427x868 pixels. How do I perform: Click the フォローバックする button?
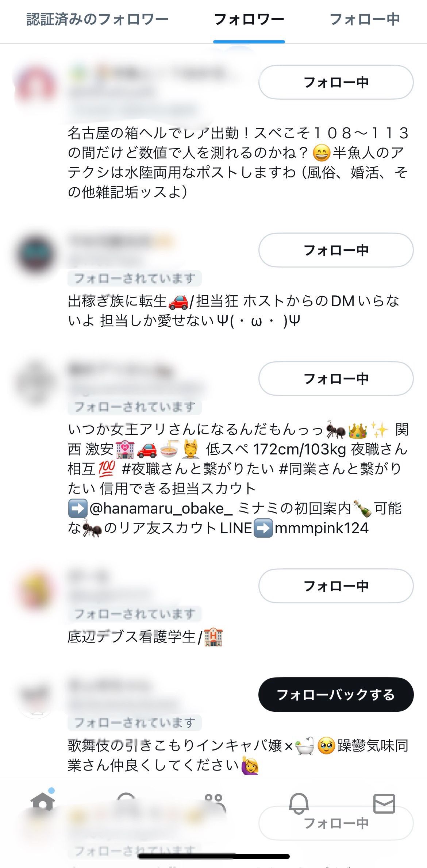(336, 695)
